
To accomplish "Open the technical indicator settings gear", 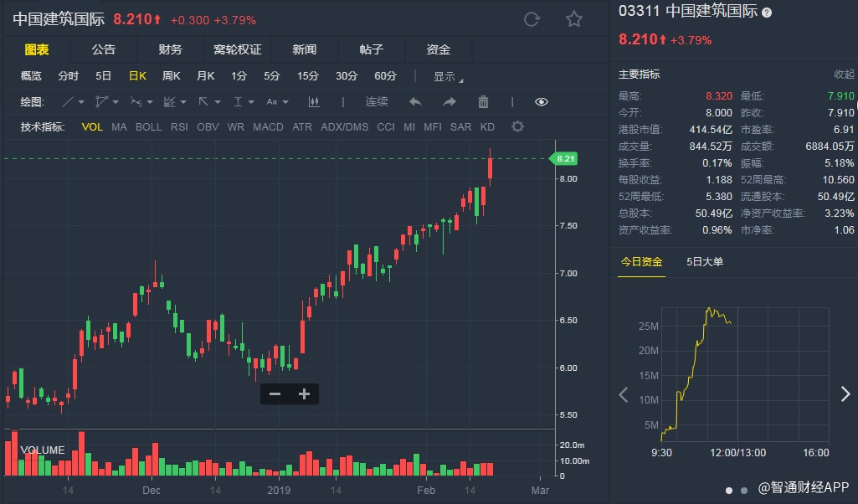I will tap(517, 126).
